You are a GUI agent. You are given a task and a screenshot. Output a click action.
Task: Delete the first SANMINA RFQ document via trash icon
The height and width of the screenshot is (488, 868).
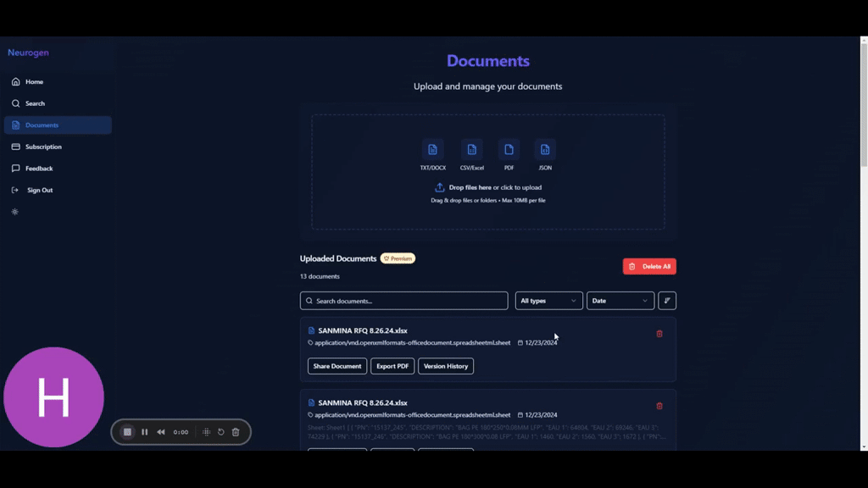[659, 334]
